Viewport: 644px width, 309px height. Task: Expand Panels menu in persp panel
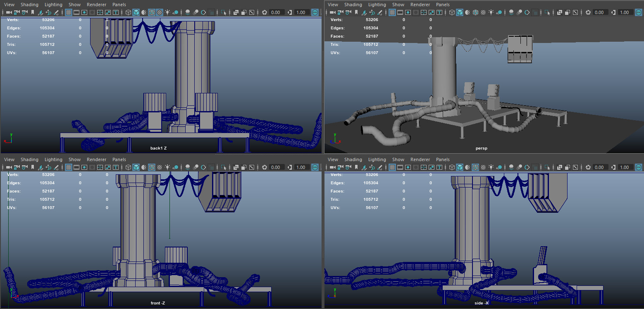coord(443,5)
